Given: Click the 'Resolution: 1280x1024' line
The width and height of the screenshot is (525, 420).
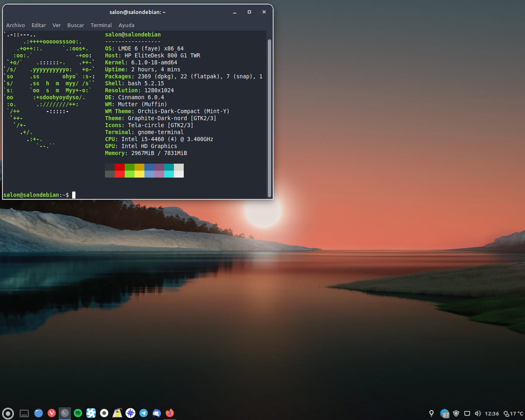Looking at the screenshot, I should 140,90.
